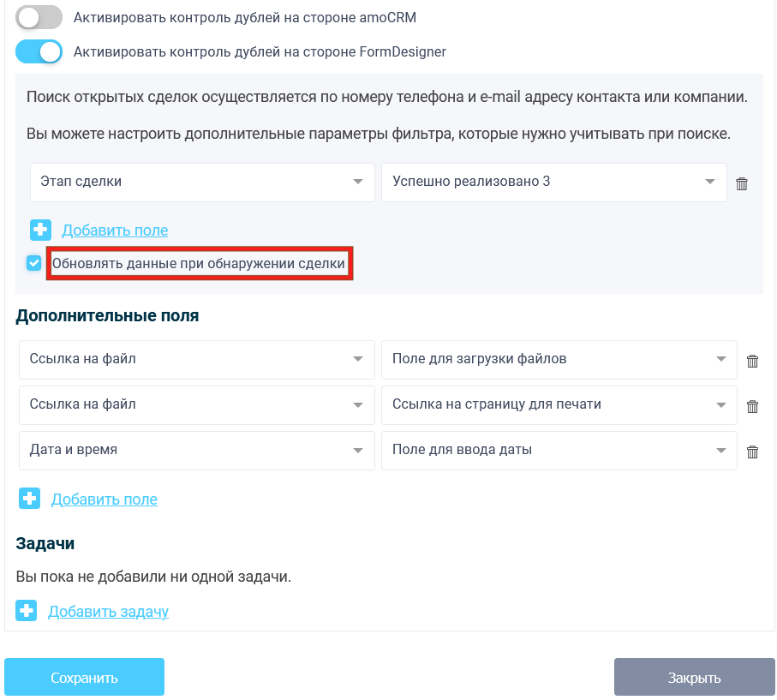Expand the "Успешно реализовано 3" dropdown
777x700 pixels.
(553, 182)
